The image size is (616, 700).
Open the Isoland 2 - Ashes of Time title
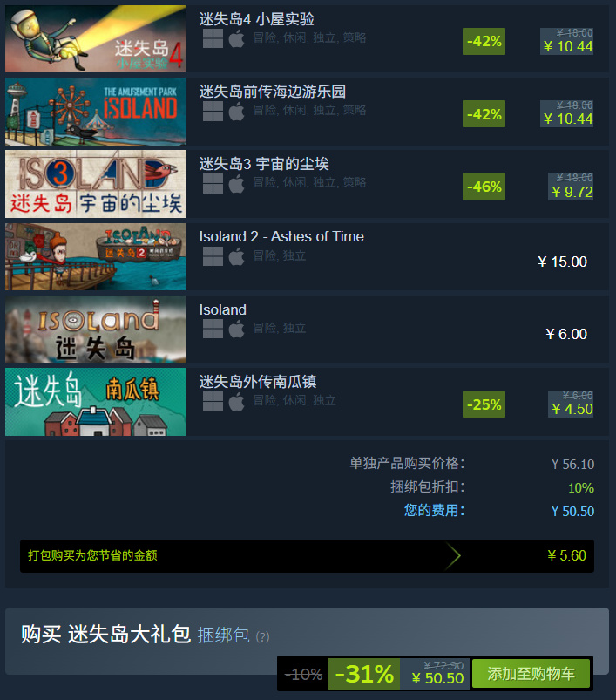281,236
